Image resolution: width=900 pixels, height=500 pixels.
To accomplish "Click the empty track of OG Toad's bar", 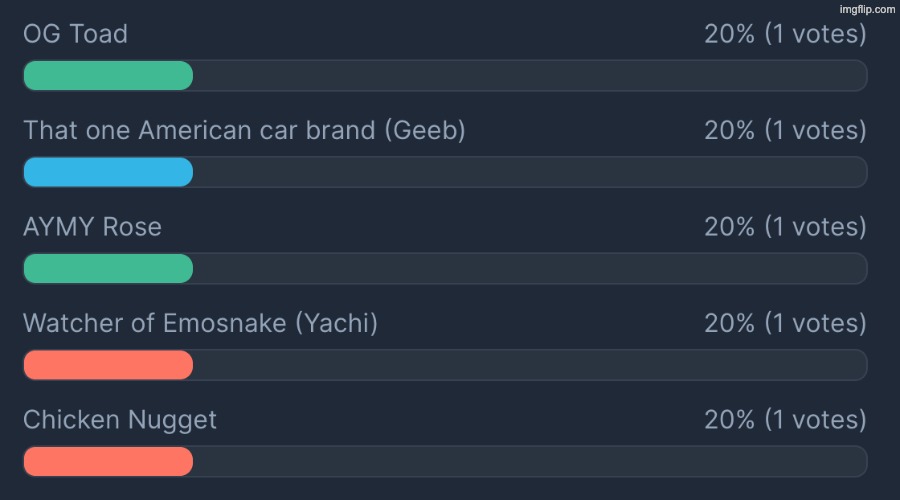I will click(x=530, y=76).
